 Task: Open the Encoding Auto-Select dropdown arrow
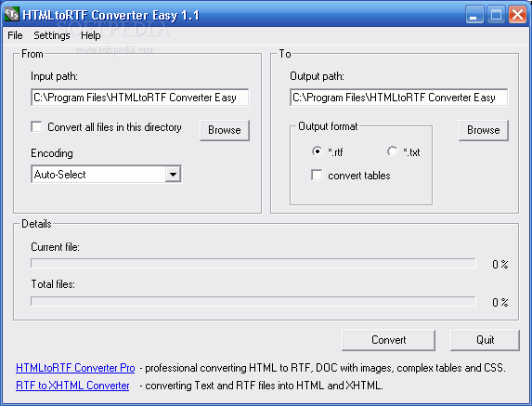click(x=173, y=175)
